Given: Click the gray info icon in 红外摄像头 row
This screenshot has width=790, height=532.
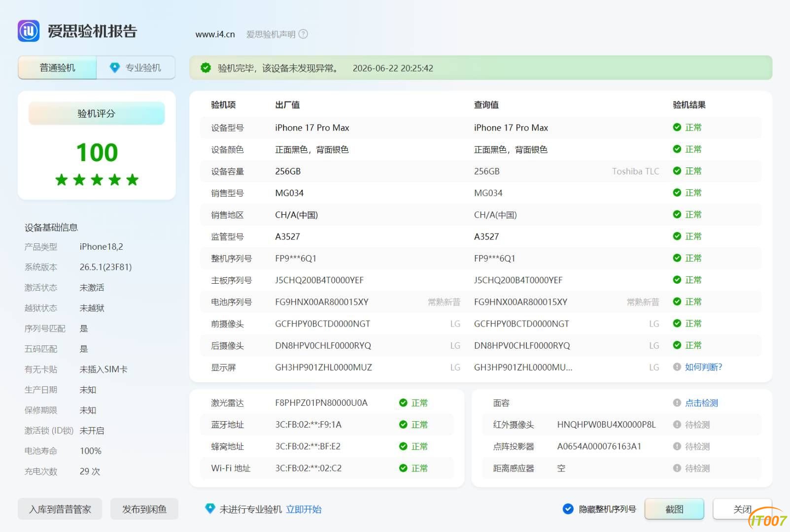Looking at the screenshot, I should tap(677, 425).
